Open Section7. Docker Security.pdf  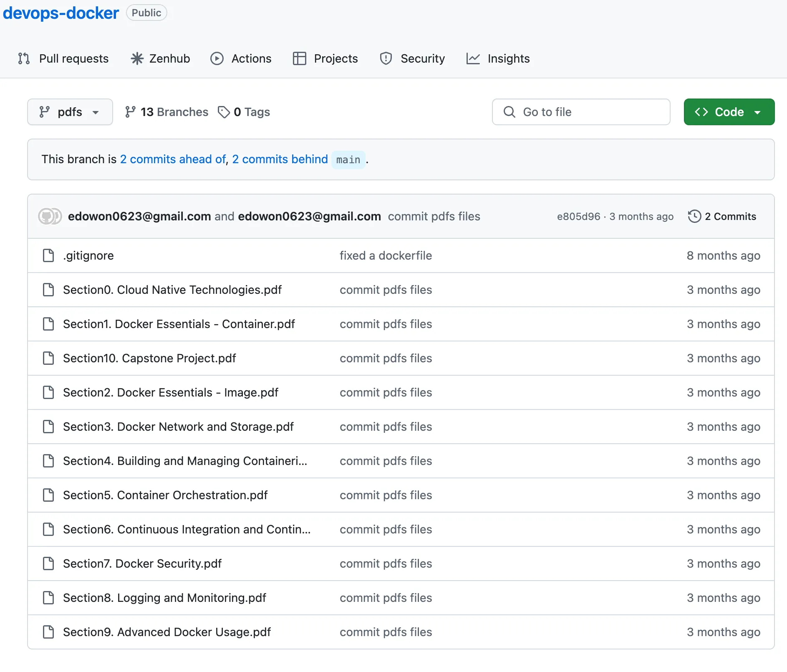[x=142, y=563]
